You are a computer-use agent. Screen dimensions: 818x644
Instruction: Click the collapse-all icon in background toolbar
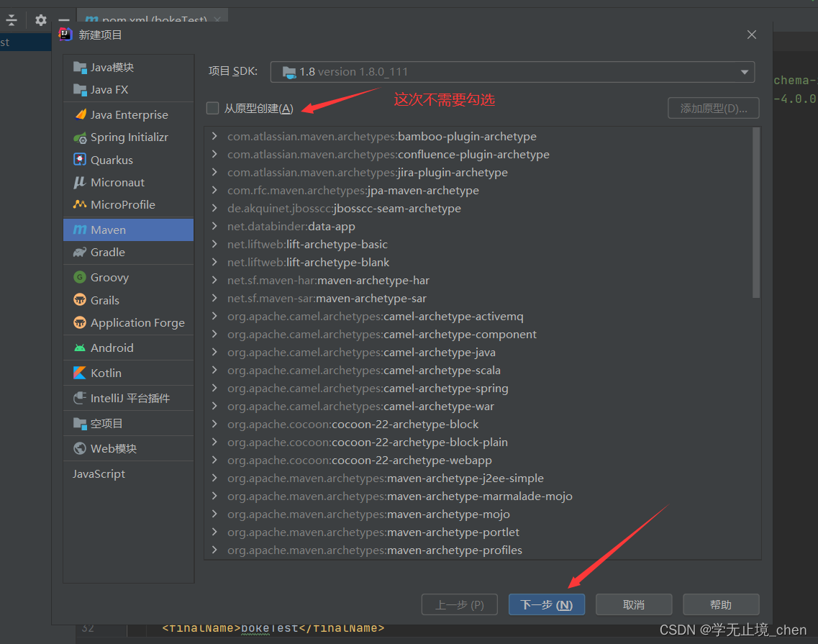12,20
